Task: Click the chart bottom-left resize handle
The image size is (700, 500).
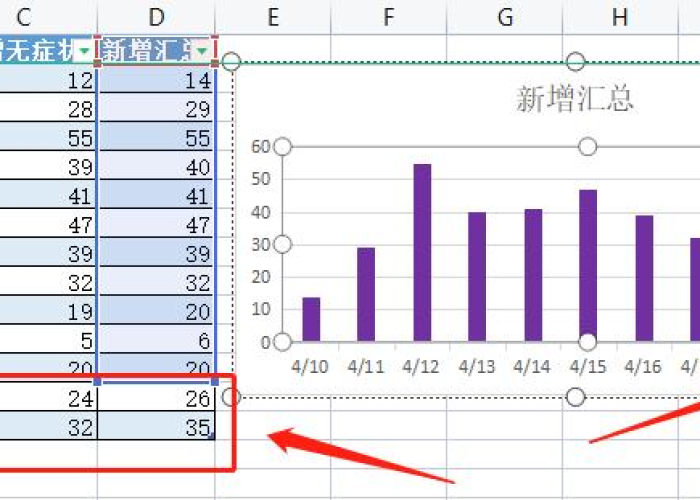Action: click(230, 397)
